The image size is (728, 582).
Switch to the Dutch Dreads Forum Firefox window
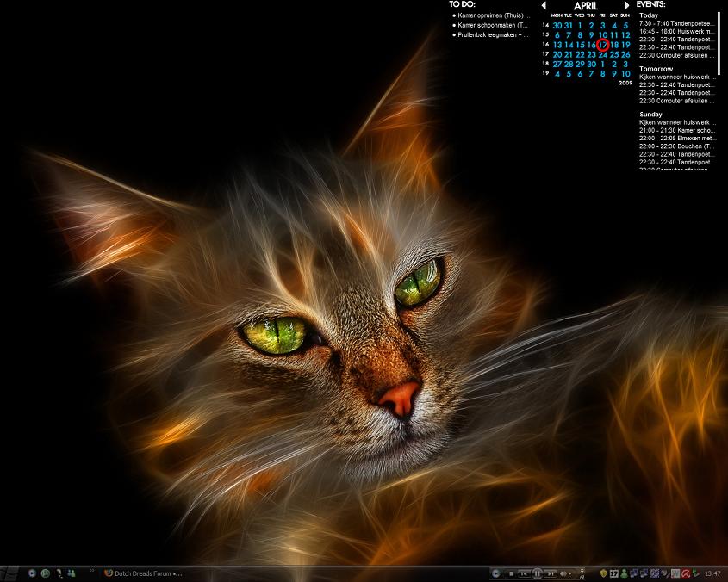(x=144, y=573)
